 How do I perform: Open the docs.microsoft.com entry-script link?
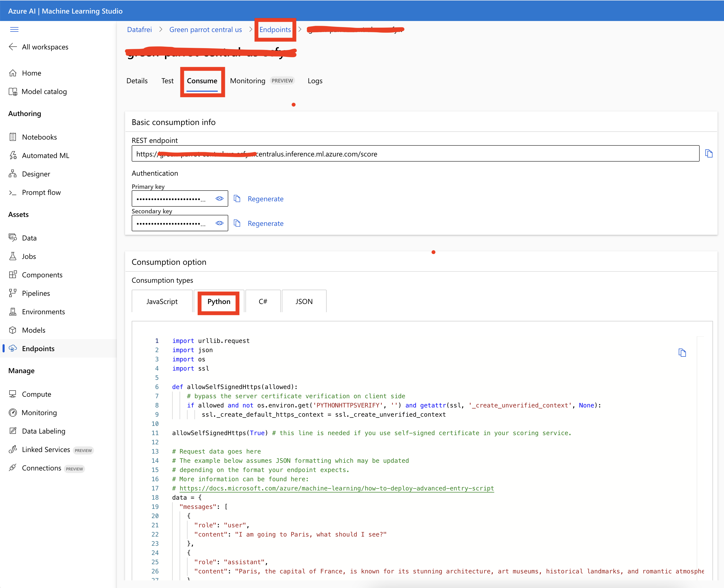click(x=337, y=488)
